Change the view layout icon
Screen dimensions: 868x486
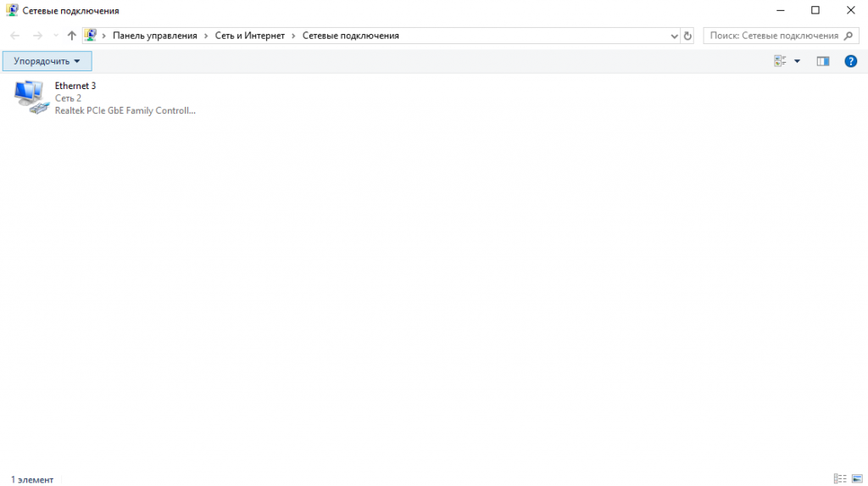pos(780,61)
